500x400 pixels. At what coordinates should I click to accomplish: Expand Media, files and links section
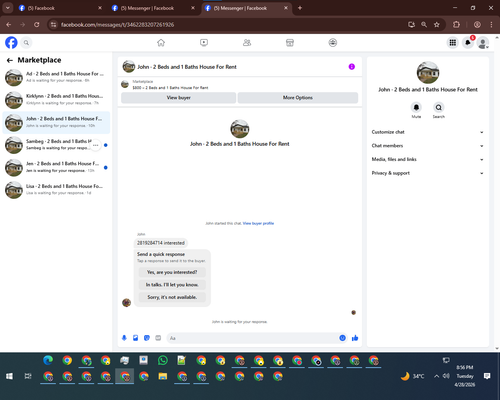point(428,160)
